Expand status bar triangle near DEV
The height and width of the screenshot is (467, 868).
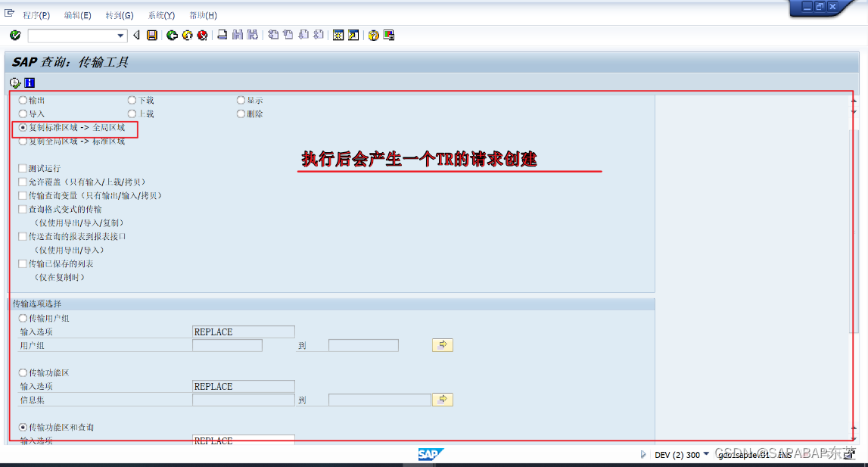[x=642, y=454]
